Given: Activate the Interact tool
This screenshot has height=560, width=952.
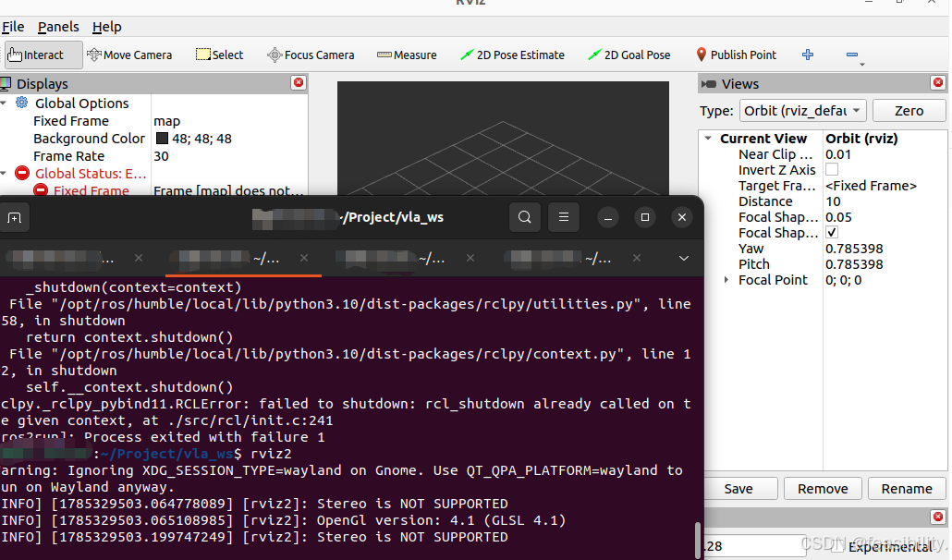Looking at the screenshot, I should (x=43, y=55).
